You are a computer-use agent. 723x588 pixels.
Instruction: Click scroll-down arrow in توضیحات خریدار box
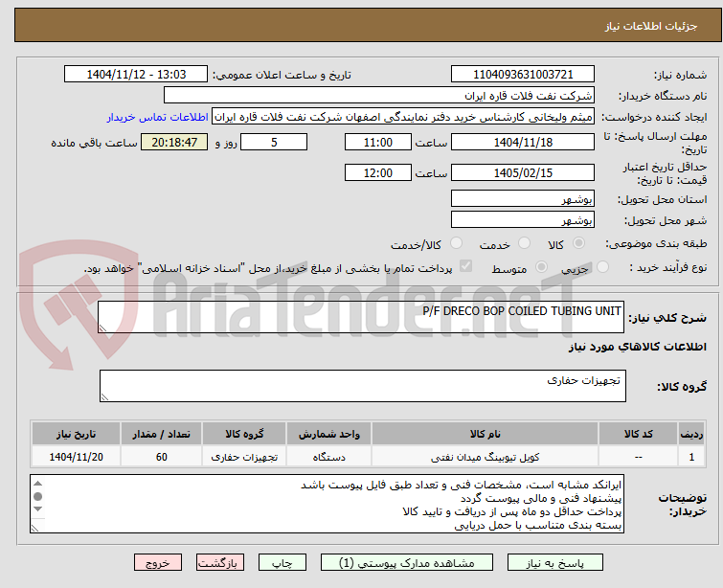[x=37, y=509]
